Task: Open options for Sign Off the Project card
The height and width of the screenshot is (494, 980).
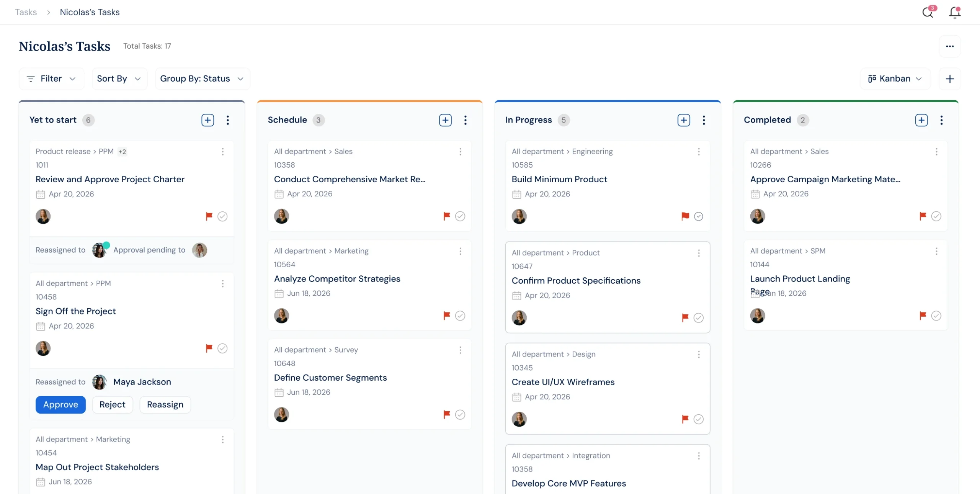Action: (223, 284)
